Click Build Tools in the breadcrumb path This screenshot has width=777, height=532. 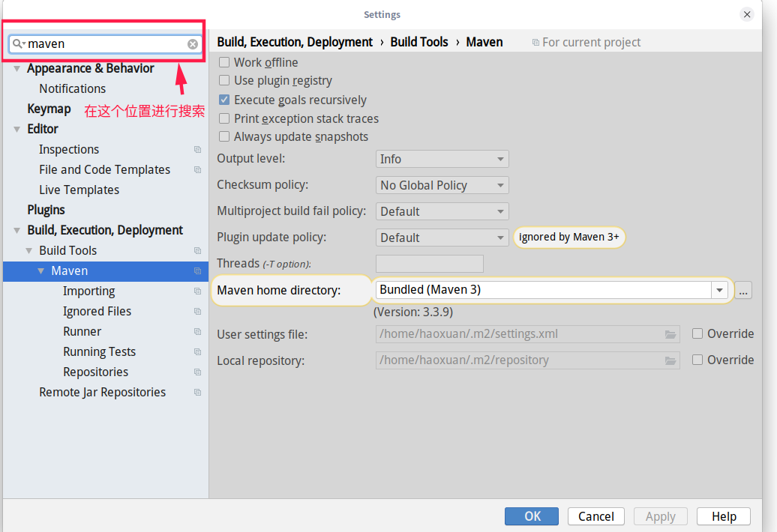[x=419, y=42]
